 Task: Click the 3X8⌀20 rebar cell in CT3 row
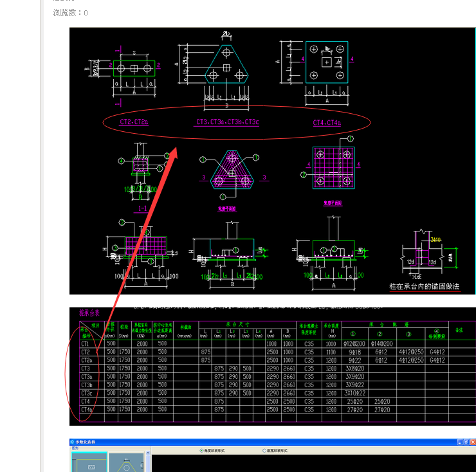tap(355, 368)
